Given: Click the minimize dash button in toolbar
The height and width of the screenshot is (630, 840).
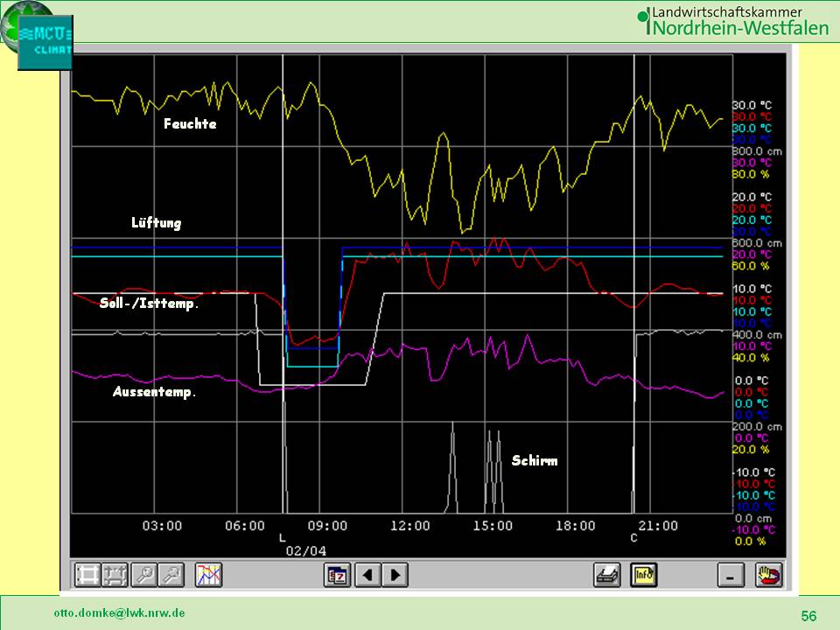Looking at the screenshot, I should [731, 575].
